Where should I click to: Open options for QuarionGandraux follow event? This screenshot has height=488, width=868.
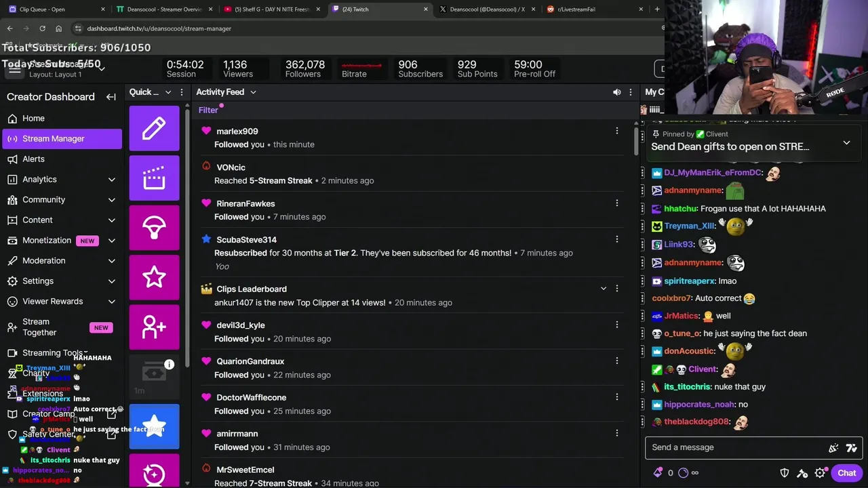(616, 361)
